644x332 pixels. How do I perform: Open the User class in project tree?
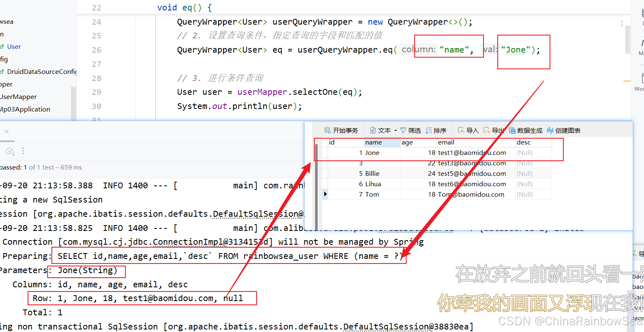click(x=14, y=47)
